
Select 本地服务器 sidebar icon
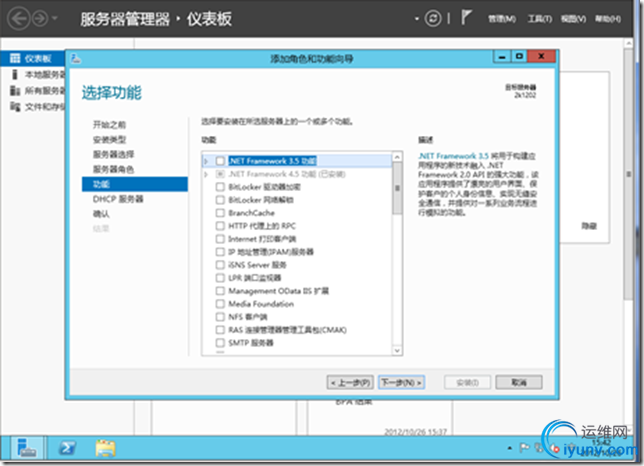pos(15,74)
